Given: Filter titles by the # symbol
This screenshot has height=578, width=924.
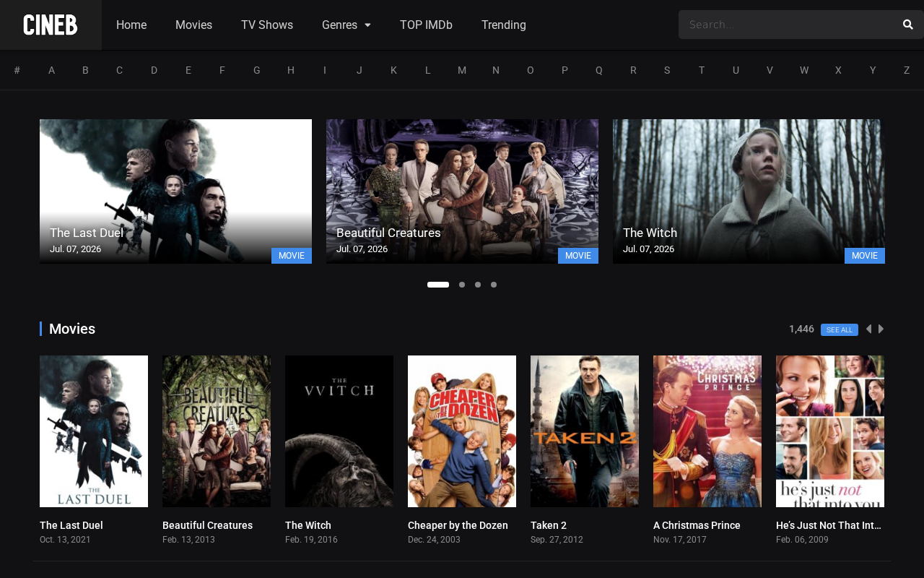Looking at the screenshot, I should point(17,70).
